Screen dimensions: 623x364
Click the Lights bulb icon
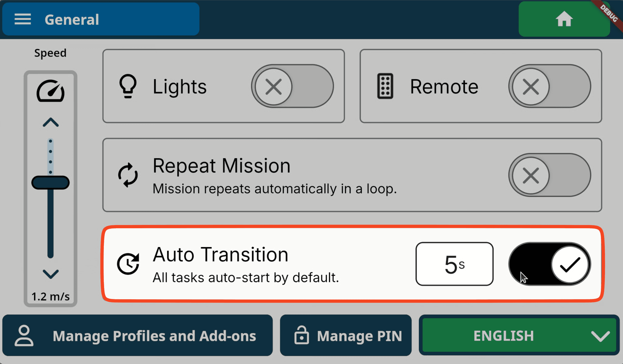coord(128,86)
